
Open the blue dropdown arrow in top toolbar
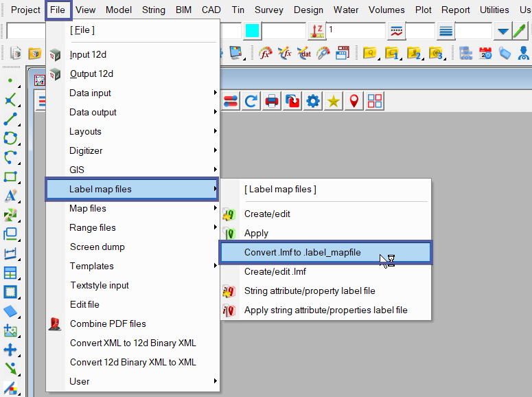(x=502, y=31)
